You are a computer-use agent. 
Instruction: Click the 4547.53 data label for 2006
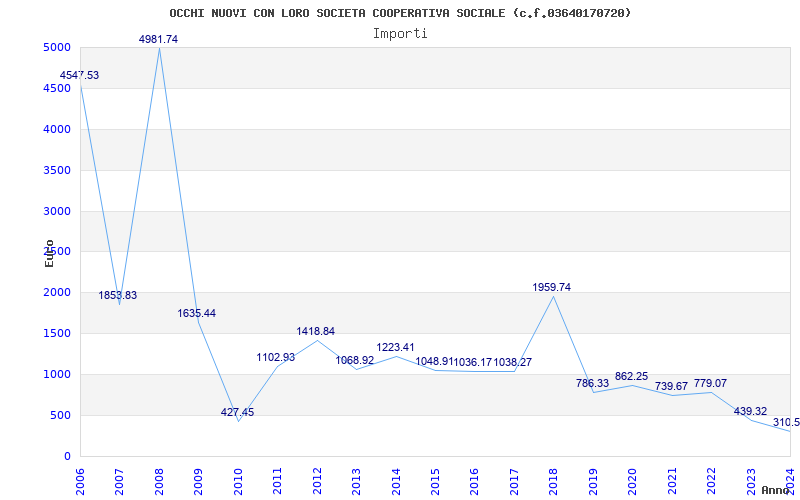(79, 75)
